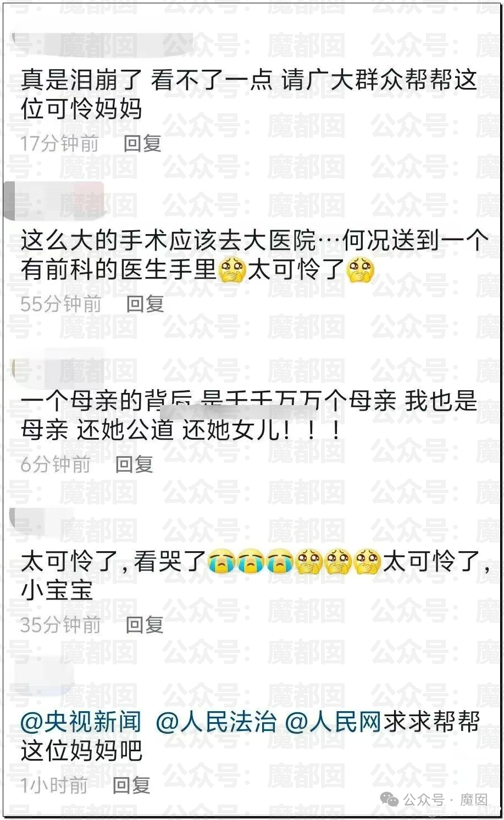Screen dimensions: 504x820
Task: Click pleading emoji after 医生手里
Action: pyautogui.click(x=232, y=270)
